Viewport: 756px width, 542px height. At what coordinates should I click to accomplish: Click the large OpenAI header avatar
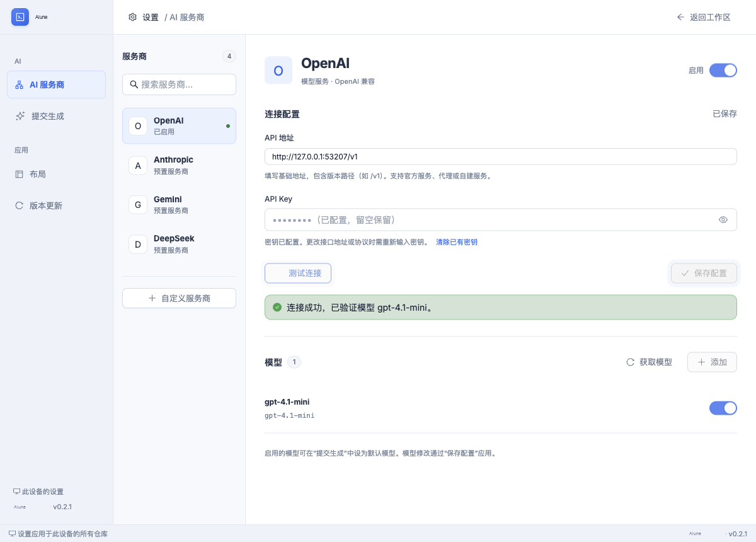[278, 71]
